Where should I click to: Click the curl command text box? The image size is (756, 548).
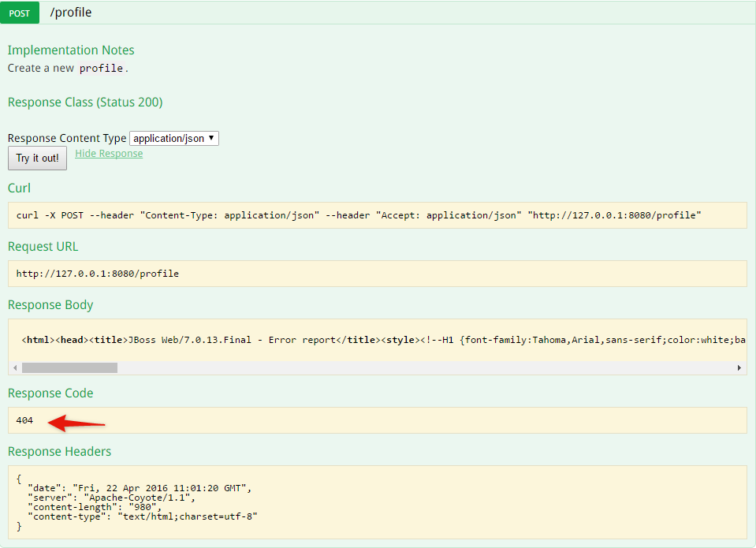[378, 215]
